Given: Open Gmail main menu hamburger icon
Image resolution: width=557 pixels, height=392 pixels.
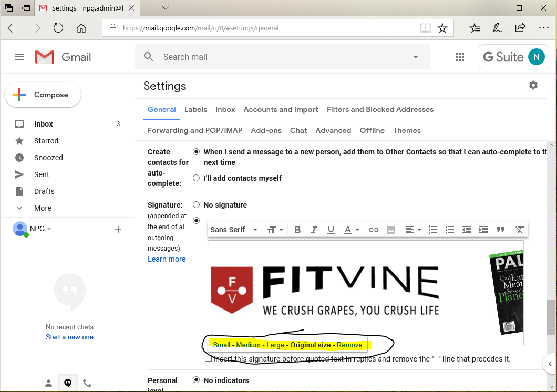Looking at the screenshot, I should click(x=19, y=57).
